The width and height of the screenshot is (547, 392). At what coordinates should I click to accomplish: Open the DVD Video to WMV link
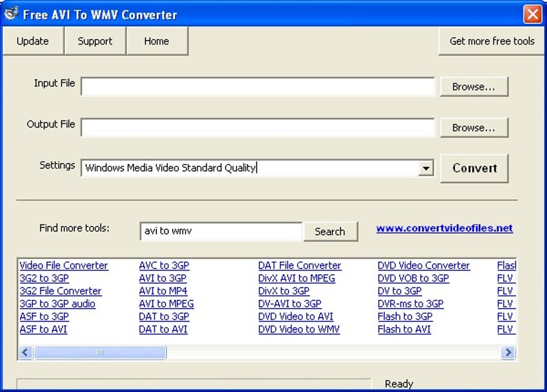tap(299, 329)
